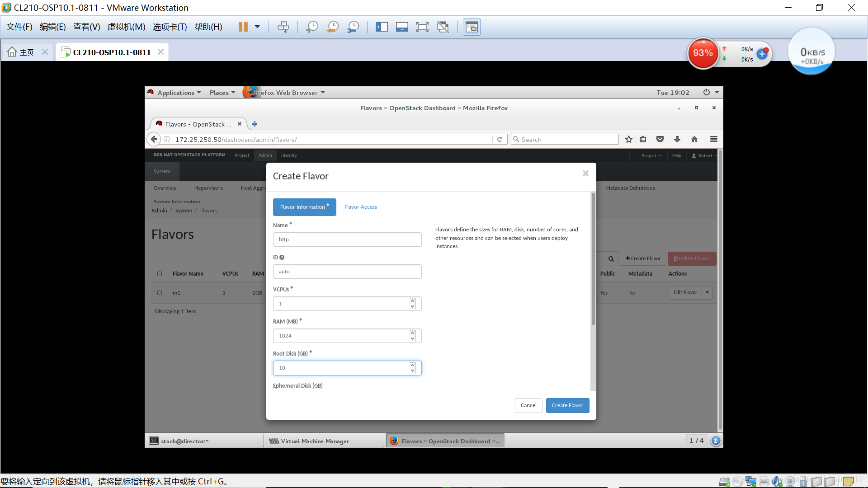
Task: Show bookmarks list icon in Firefox
Action: point(643,139)
